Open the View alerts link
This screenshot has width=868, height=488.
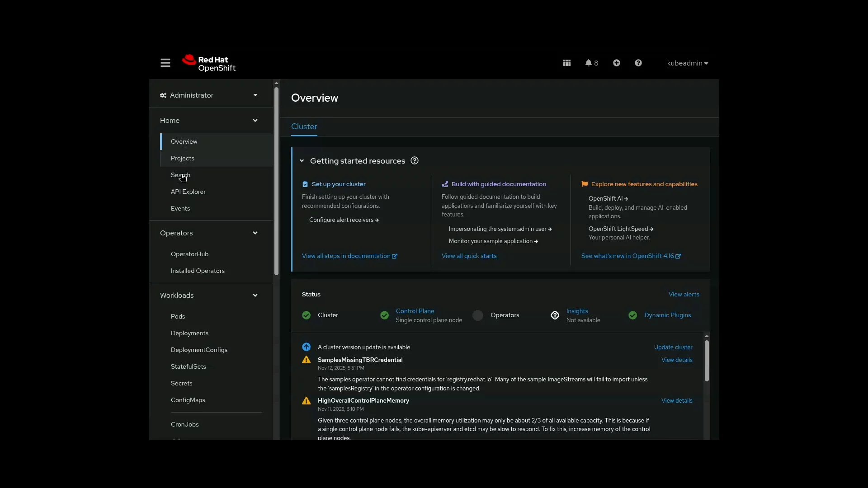[684, 294]
